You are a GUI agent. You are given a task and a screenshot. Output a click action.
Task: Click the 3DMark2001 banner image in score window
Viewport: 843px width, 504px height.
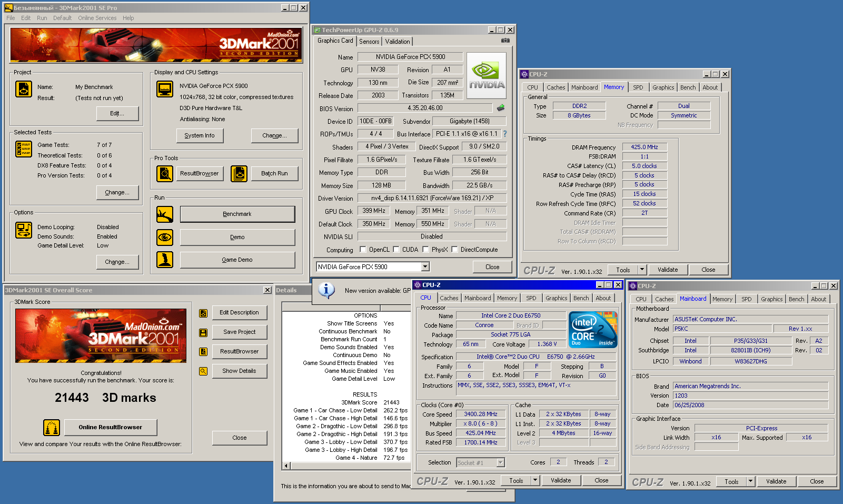click(x=101, y=335)
